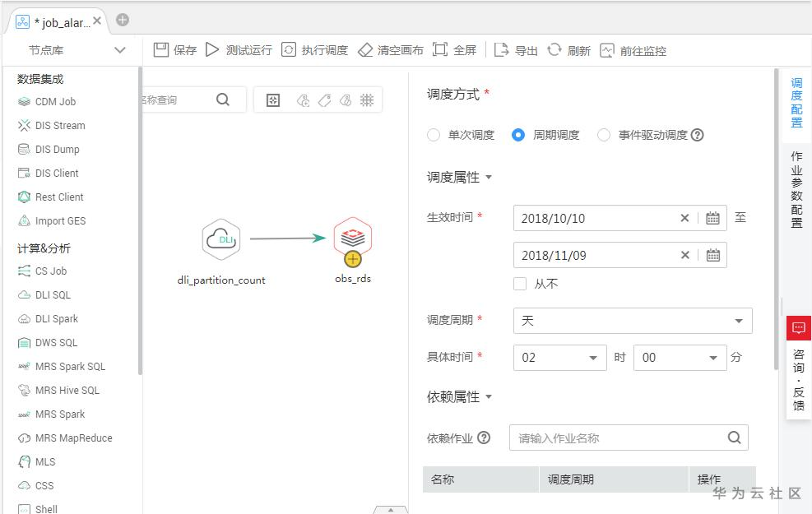Click help icon next to 依赖作业
The height and width of the screenshot is (514, 812).
(484, 438)
